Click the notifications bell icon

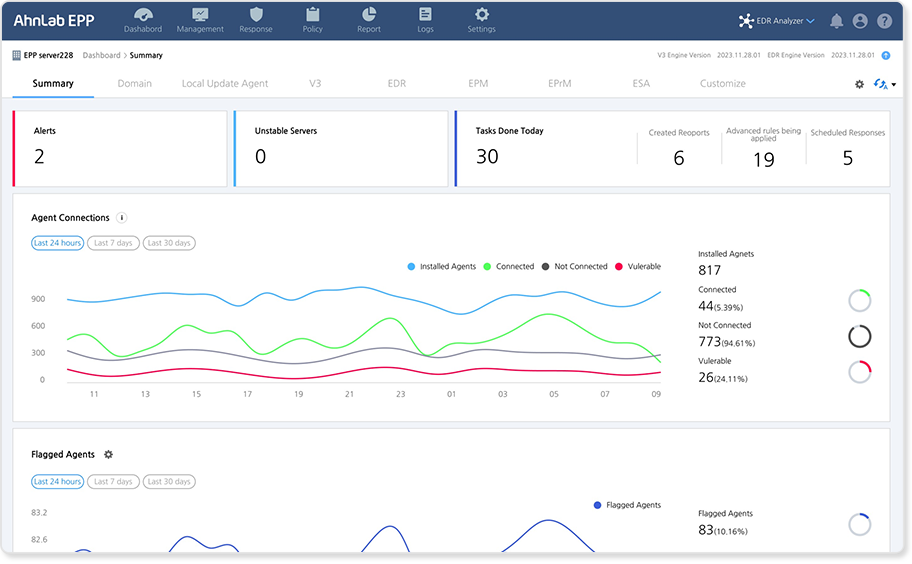836,21
